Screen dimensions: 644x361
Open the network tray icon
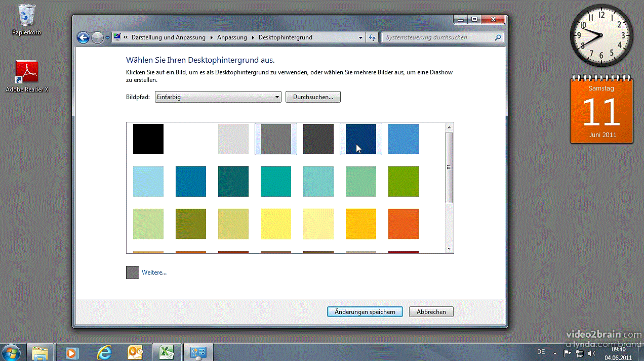tap(580, 352)
